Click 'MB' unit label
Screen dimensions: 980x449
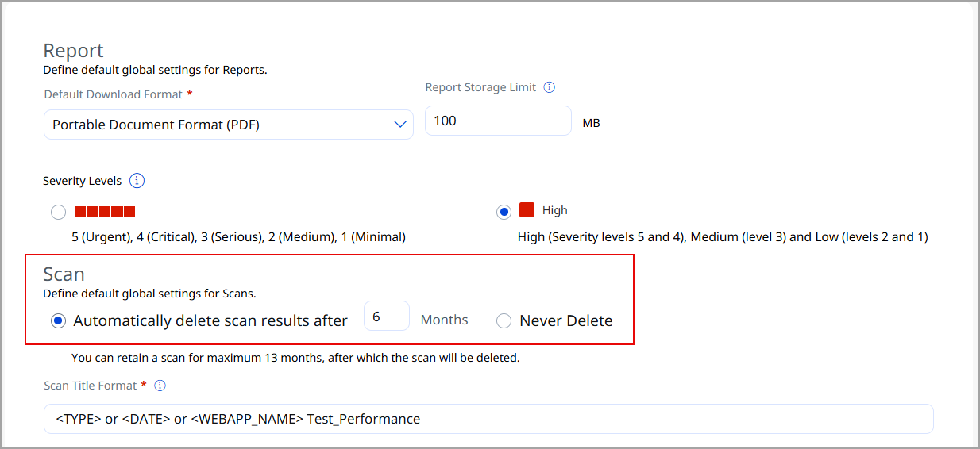tap(591, 123)
